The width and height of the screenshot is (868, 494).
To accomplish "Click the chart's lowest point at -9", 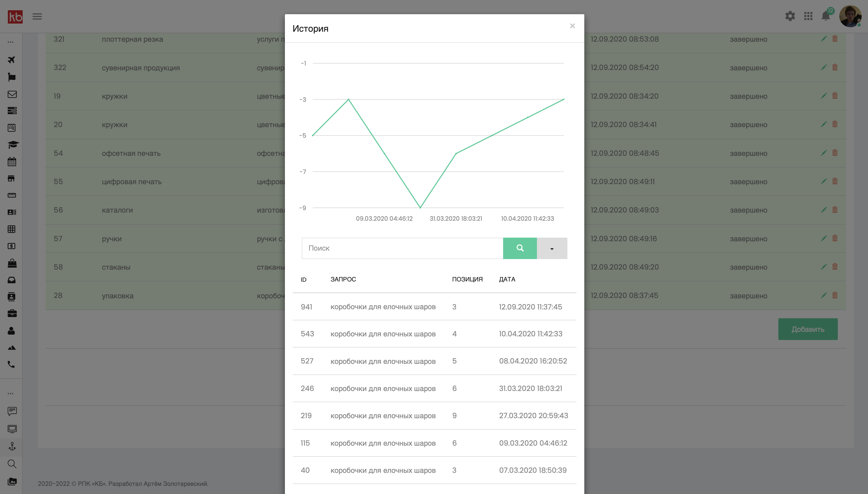I will coord(420,208).
